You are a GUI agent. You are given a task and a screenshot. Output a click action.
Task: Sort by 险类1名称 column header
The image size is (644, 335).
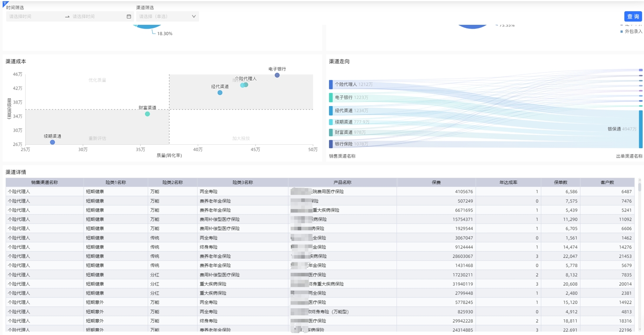116,182
